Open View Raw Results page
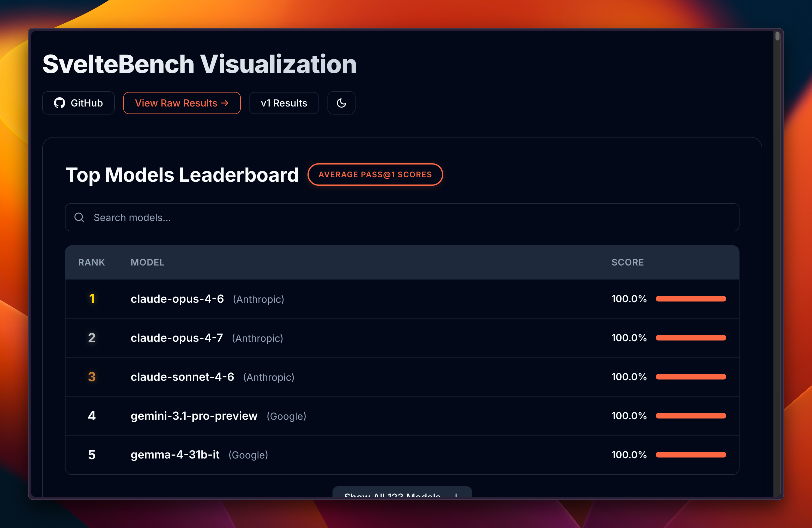812x528 pixels. coord(182,103)
